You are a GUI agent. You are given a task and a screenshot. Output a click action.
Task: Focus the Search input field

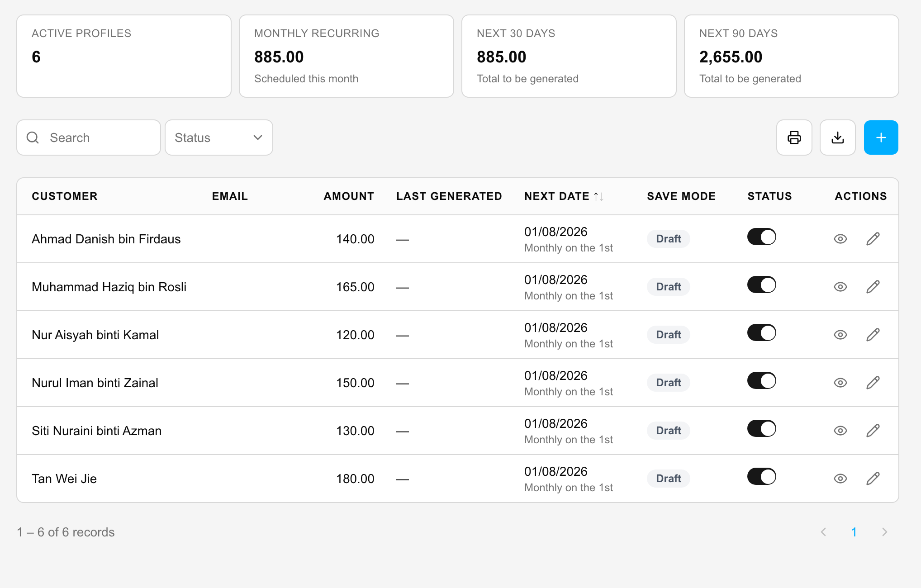[89, 138]
